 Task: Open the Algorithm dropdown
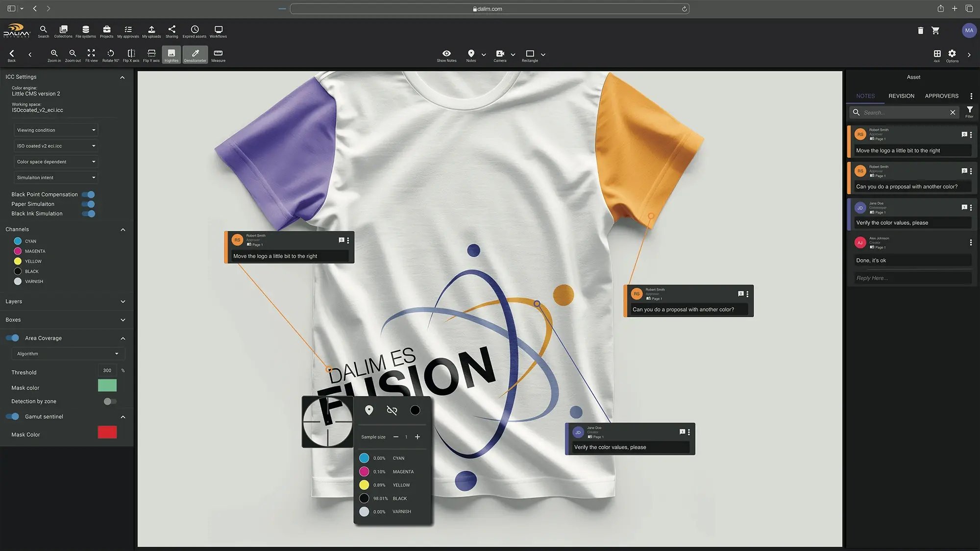click(x=68, y=354)
